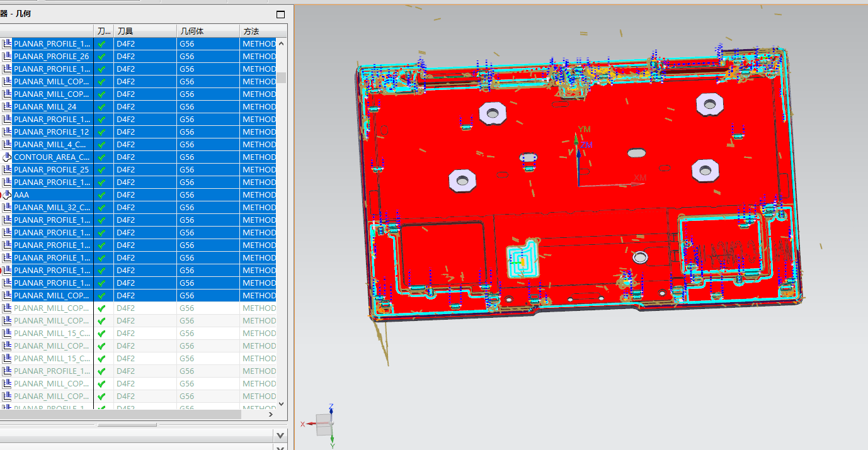Click the list's vertical scrollbar up arrow
This screenshot has height=450, width=868.
click(x=282, y=43)
